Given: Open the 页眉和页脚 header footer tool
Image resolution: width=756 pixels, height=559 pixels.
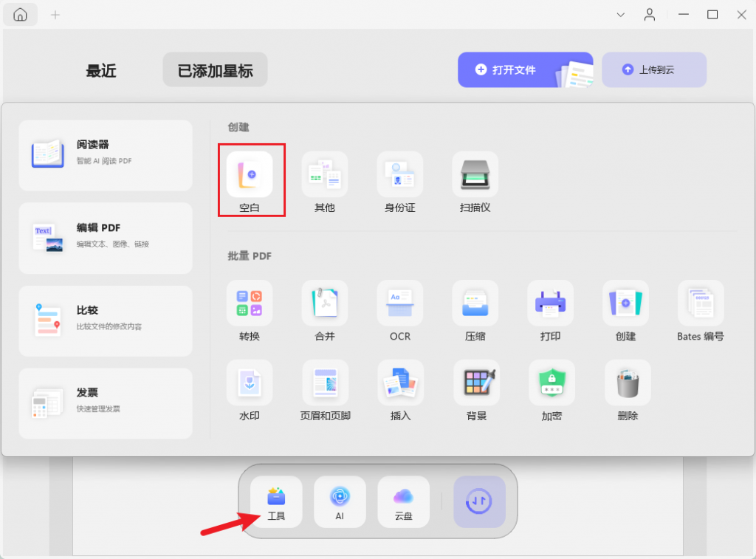Looking at the screenshot, I should [x=326, y=383].
